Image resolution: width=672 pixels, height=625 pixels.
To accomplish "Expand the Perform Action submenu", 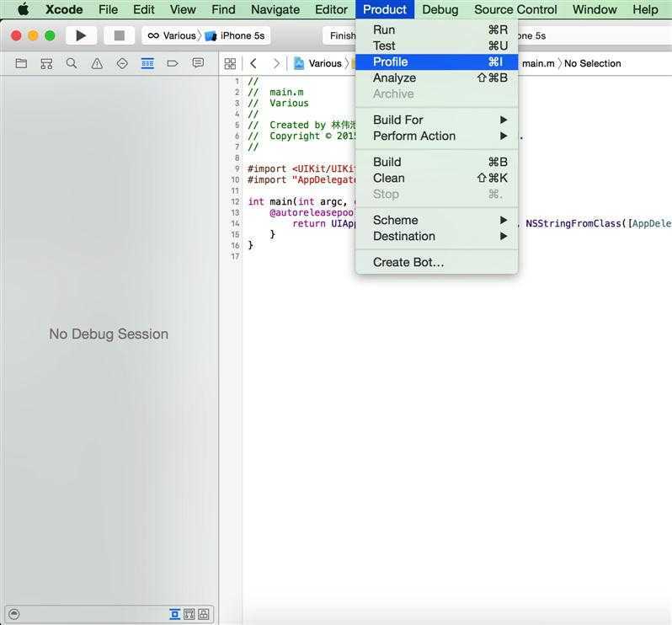I will 437,136.
